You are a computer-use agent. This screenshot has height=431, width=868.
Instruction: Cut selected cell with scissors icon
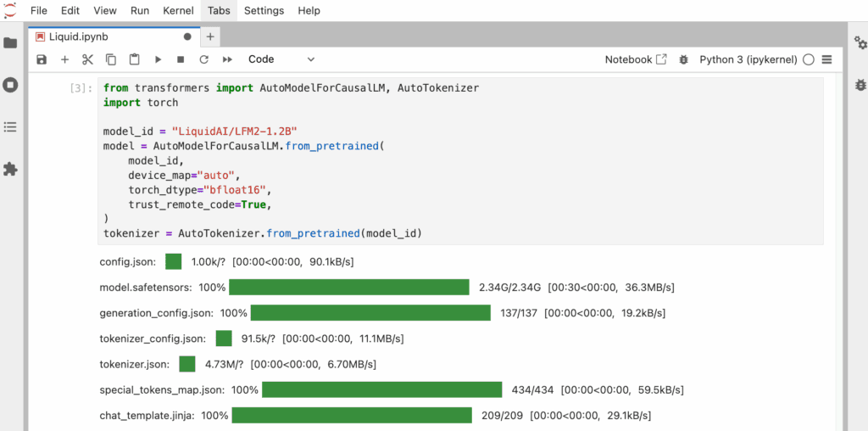pyautogui.click(x=87, y=59)
